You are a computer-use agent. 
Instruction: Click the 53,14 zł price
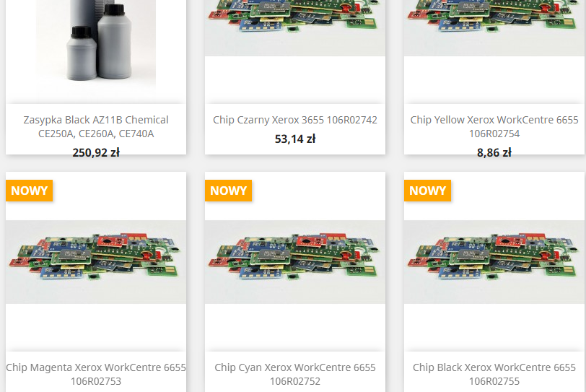tap(295, 139)
